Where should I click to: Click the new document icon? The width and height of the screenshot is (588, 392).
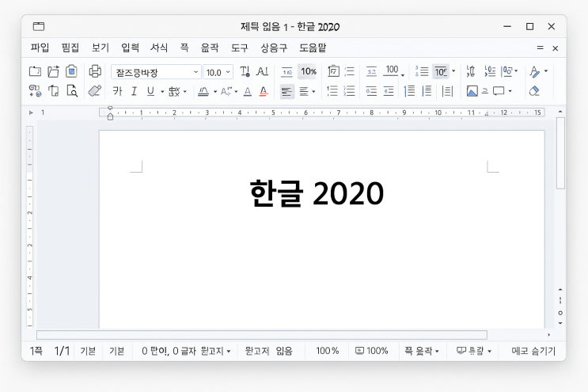click(x=35, y=71)
